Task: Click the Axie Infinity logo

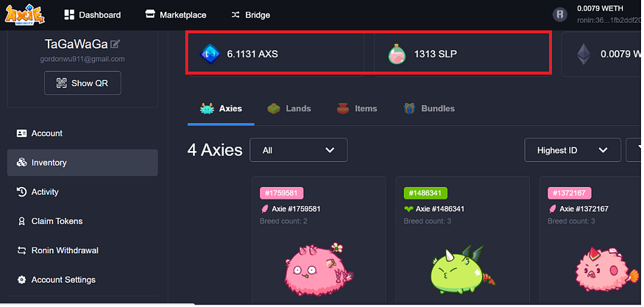Action: click(24, 15)
